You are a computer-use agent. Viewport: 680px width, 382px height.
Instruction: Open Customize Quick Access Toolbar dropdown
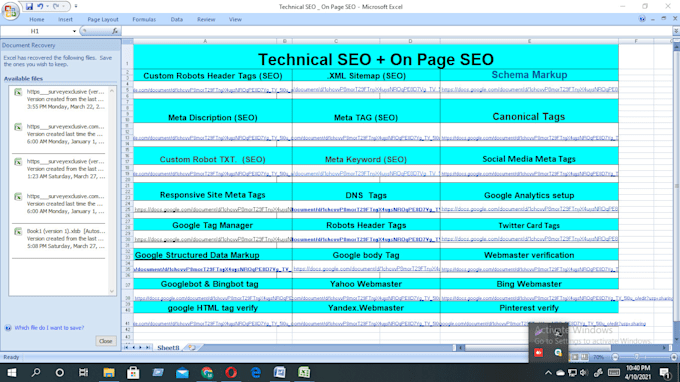(x=75, y=7)
